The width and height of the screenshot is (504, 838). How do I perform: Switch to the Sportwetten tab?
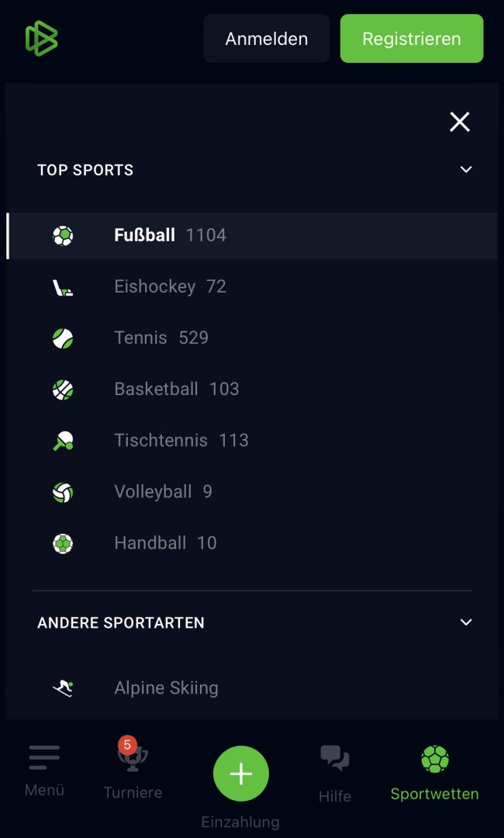coord(434,771)
